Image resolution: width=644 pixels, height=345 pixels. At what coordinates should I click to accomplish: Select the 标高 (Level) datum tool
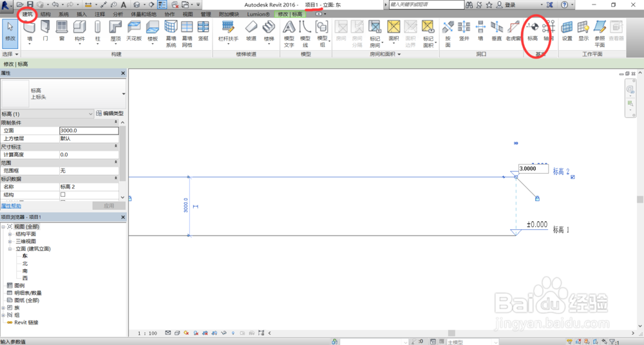(533, 32)
